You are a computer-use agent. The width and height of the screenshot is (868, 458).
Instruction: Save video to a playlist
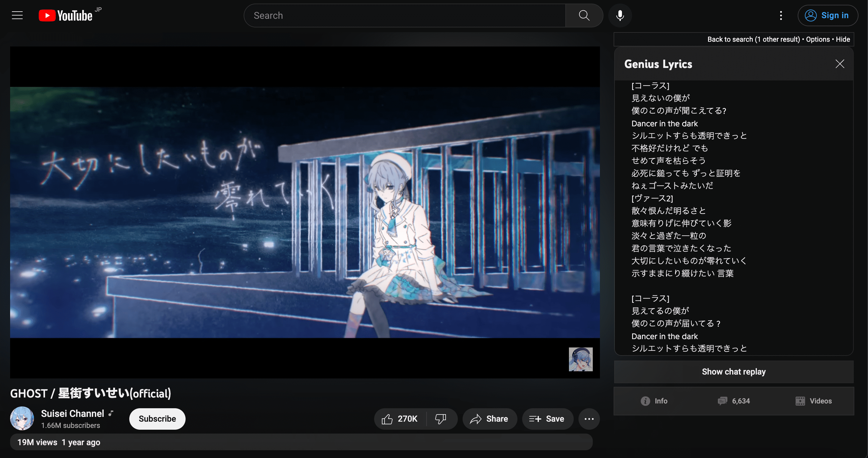click(x=547, y=419)
